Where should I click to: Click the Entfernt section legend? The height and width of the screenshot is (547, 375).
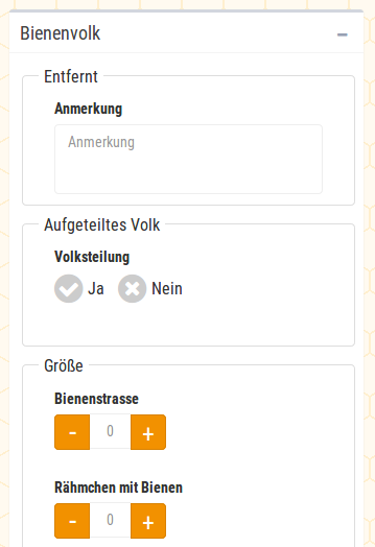pos(71,76)
